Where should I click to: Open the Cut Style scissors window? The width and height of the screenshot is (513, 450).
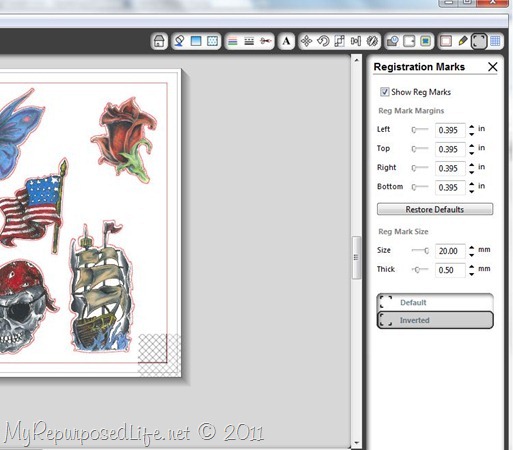tap(266, 41)
